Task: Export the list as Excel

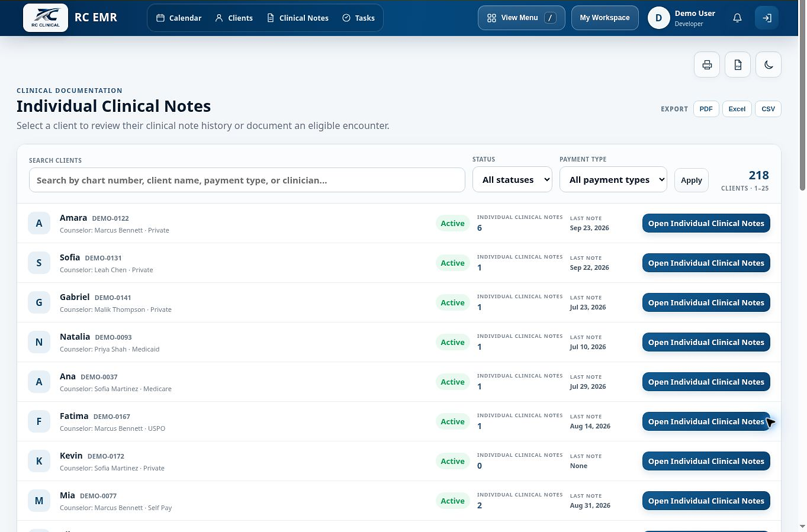Action: (x=737, y=109)
